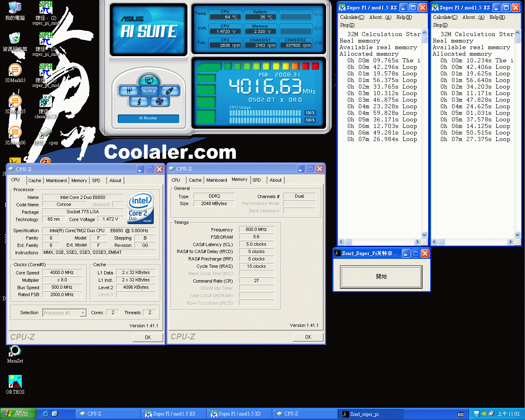Click the Internet Explorer quick launch icon

tap(46, 414)
